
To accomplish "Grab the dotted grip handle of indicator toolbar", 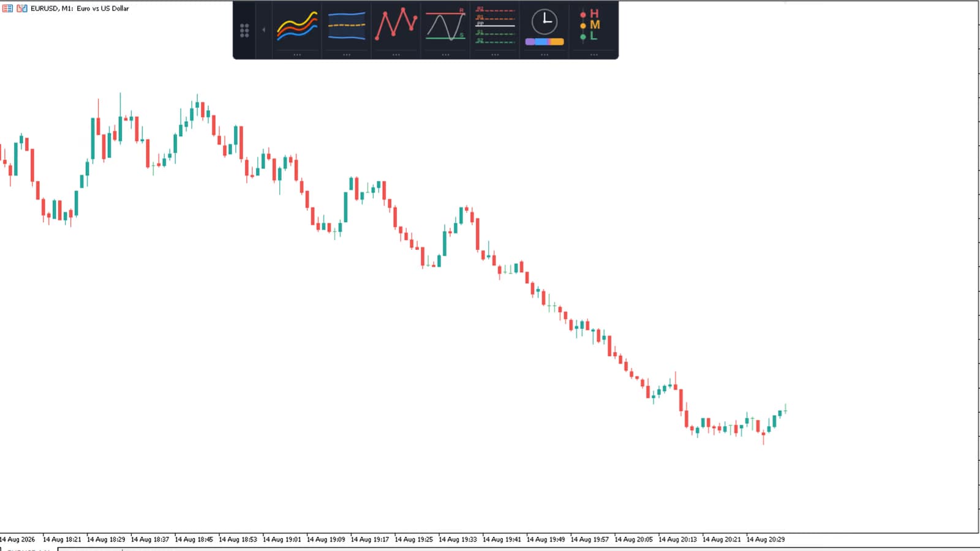I will 244,31.
